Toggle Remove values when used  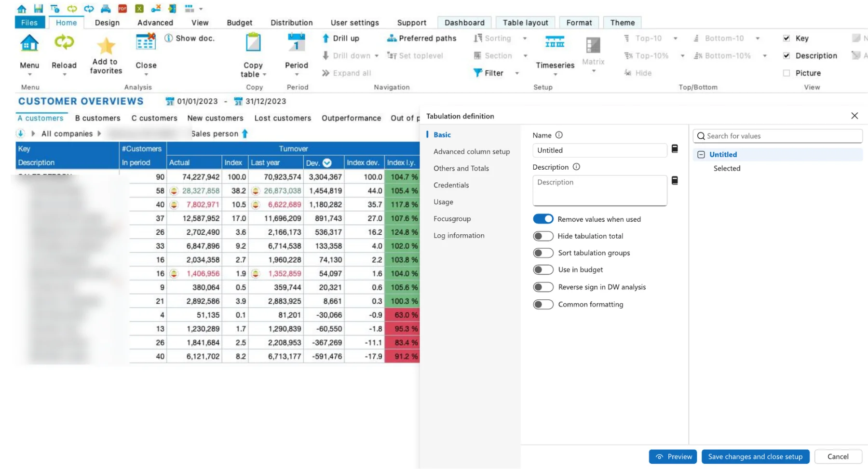(543, 219)
